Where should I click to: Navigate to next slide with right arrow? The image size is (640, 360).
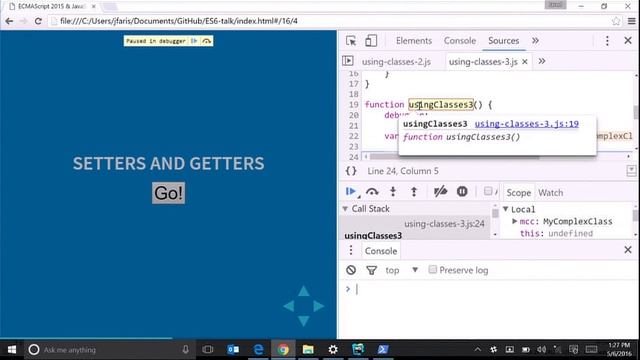click(x=318, y=306)
